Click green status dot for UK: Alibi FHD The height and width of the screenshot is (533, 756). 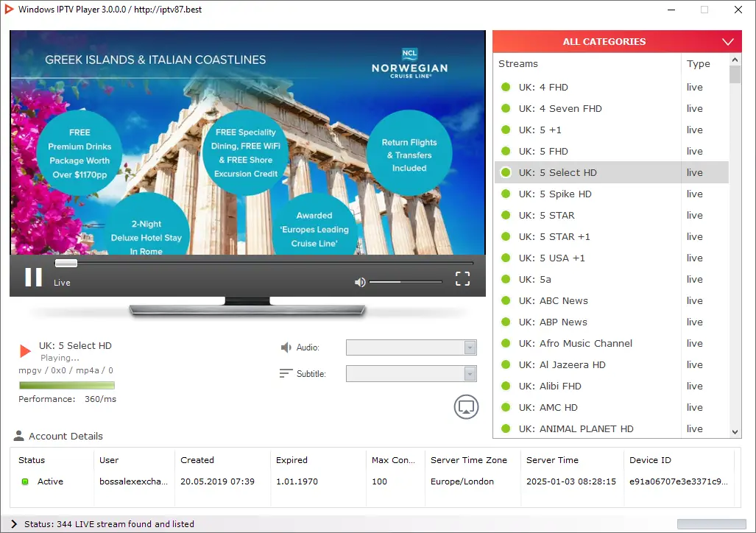click(x=506, y=386)
